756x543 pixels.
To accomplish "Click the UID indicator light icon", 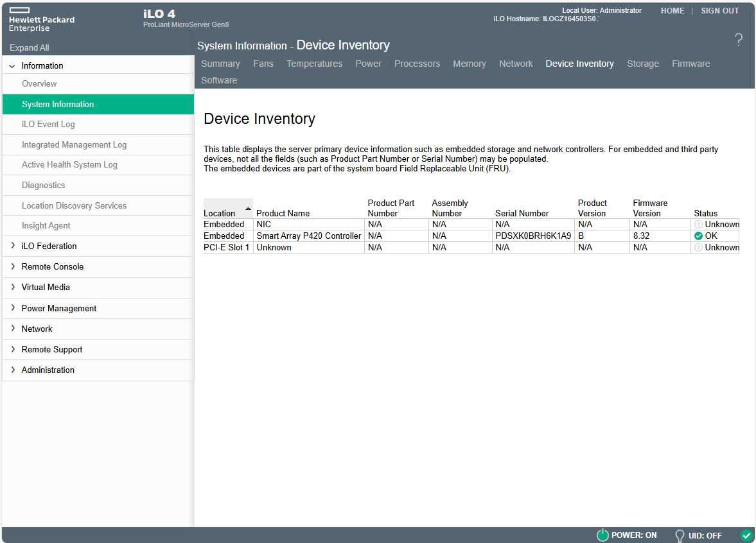I will (x=680, y=536).
